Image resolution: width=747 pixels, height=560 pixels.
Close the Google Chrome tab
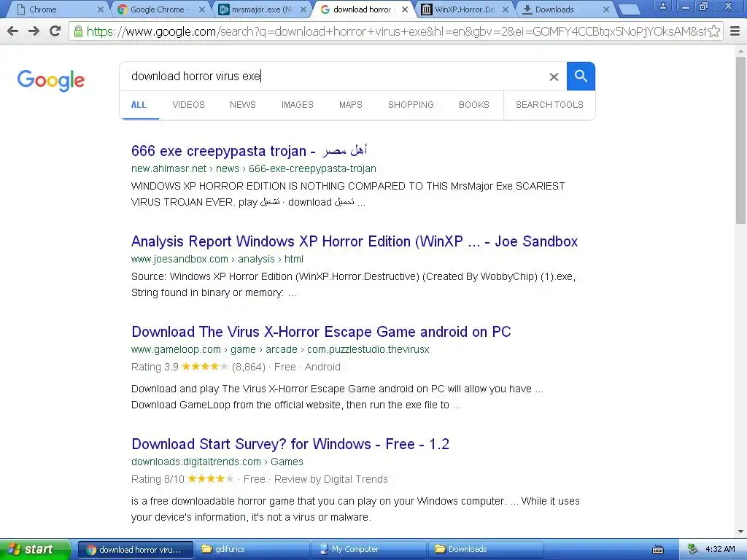[202, 9]
